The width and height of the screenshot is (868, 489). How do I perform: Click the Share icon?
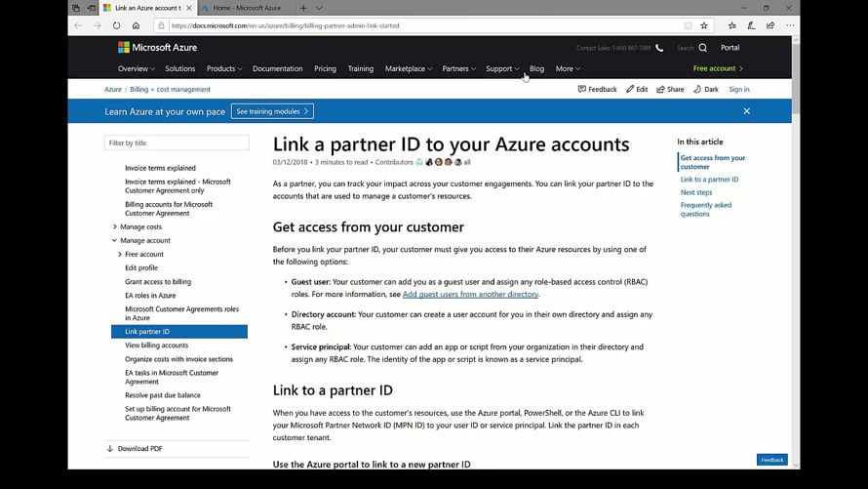661,89
